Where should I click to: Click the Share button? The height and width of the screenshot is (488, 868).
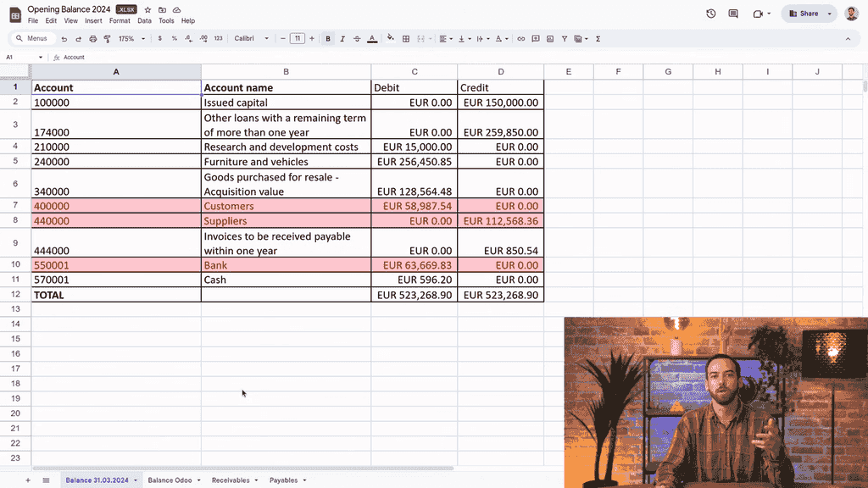click(x=803, y=14)
